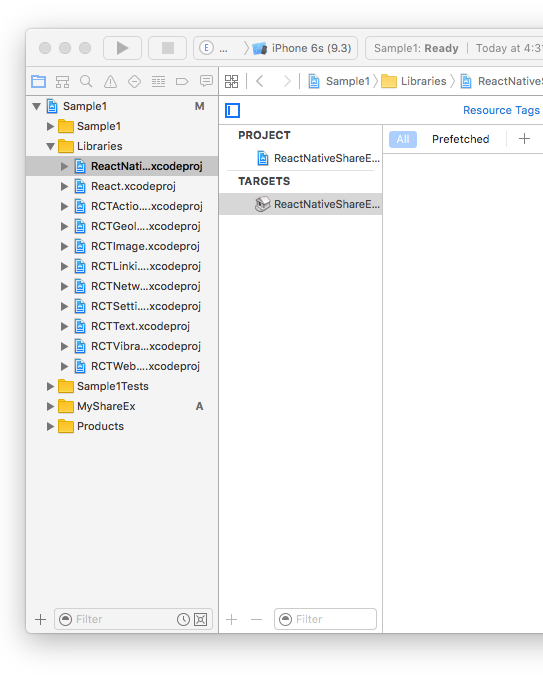Toggle source-control status filter icon
This screenshot has height=679, width=543.
200,619
